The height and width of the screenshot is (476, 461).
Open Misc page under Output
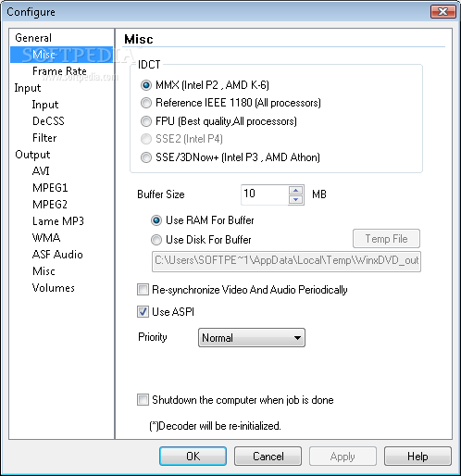coord(44,271)
